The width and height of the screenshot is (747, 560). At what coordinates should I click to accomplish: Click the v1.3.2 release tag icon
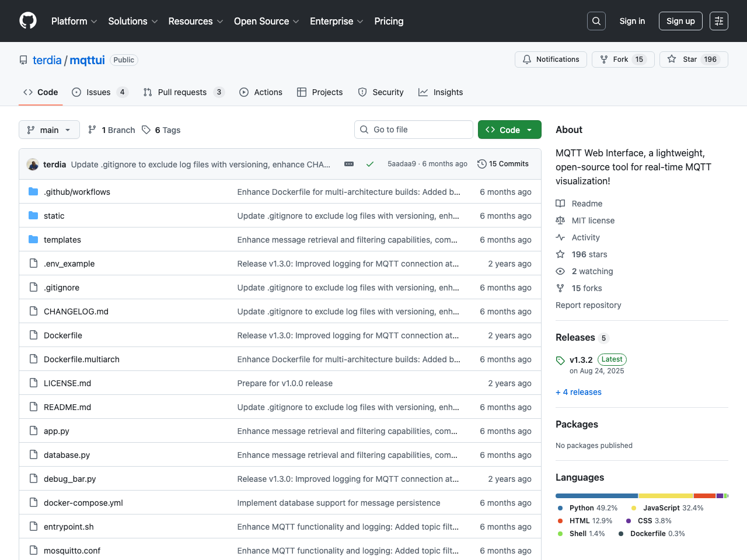coord(560,360)
